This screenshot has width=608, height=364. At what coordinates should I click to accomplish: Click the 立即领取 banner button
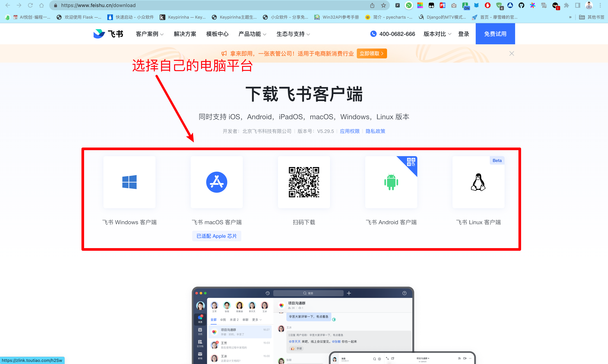click(372, 53)
